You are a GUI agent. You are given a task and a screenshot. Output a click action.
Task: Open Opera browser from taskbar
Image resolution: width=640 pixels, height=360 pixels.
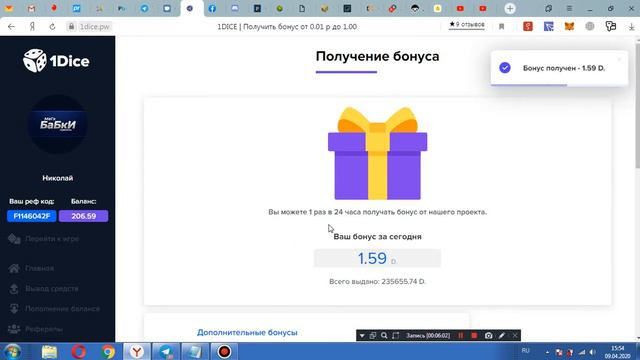tap(79, 351)
